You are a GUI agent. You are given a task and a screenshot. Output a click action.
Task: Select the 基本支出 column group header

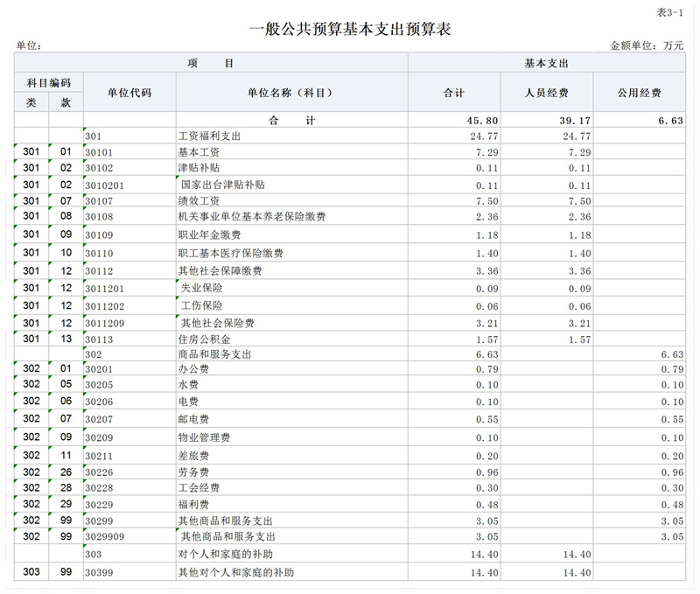tap(547, 64)
